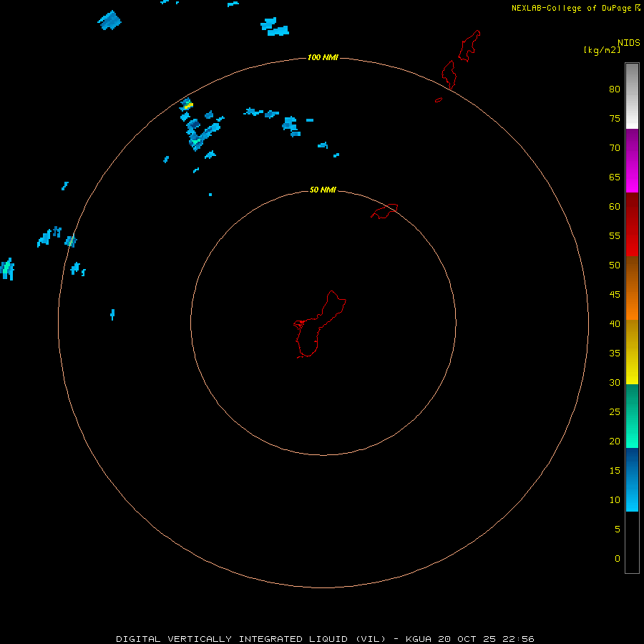Click the 25 value on the scale
The width and height of the screenshot is (644, 644).
click(615, 412)
